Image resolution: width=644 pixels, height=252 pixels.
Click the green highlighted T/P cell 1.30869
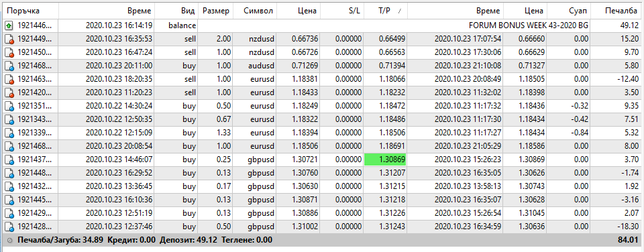pos(385,160)
